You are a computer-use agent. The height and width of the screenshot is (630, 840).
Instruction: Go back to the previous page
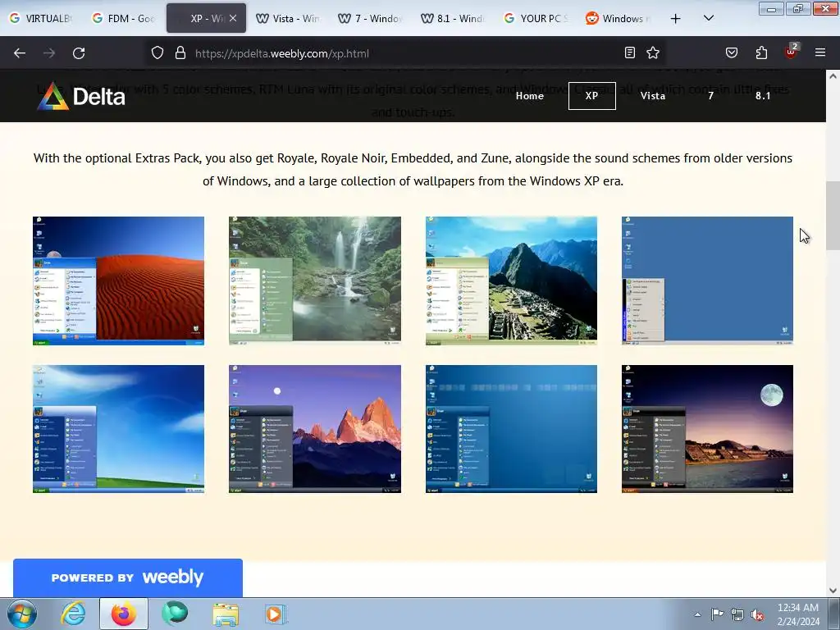pyautogui.click(x=20, y=53)
